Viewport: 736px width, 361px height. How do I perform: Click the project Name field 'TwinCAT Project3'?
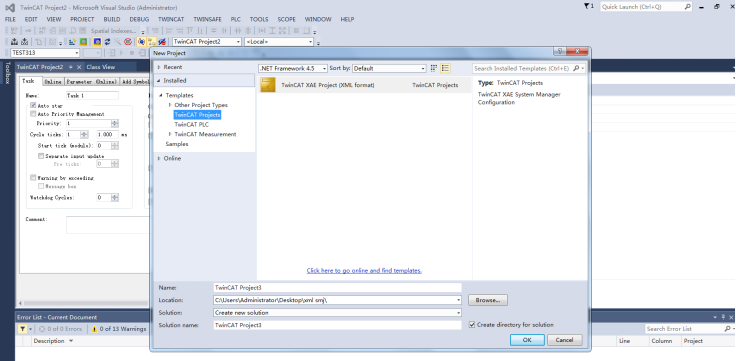click(x=337, y=287)
